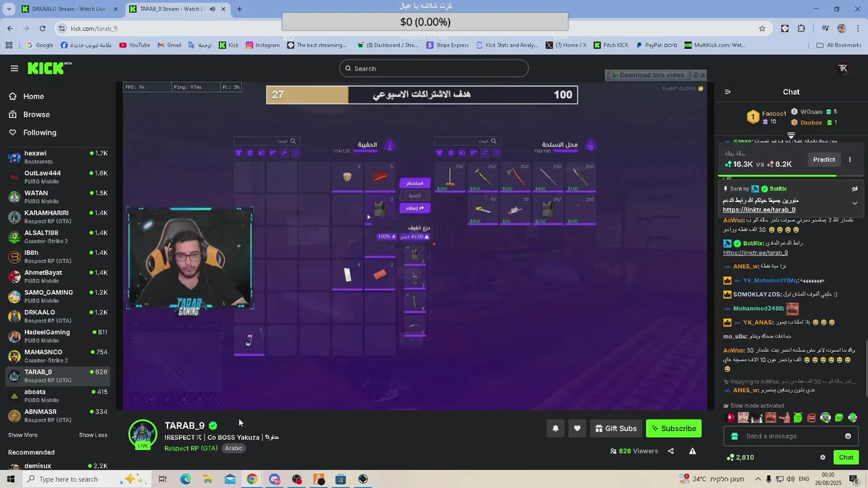868x488 pixels.
Task: Open Following in the sidebar
Action: 39,133
